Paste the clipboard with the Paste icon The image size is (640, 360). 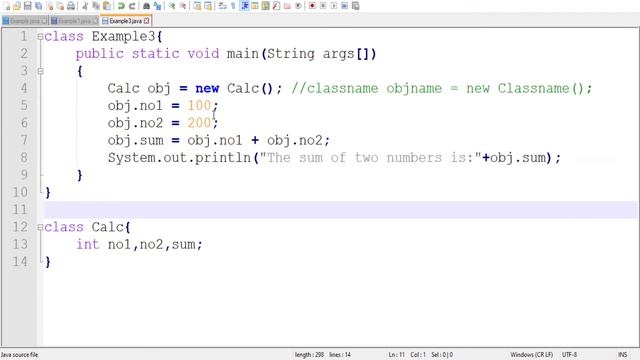(x=107, y=6)
